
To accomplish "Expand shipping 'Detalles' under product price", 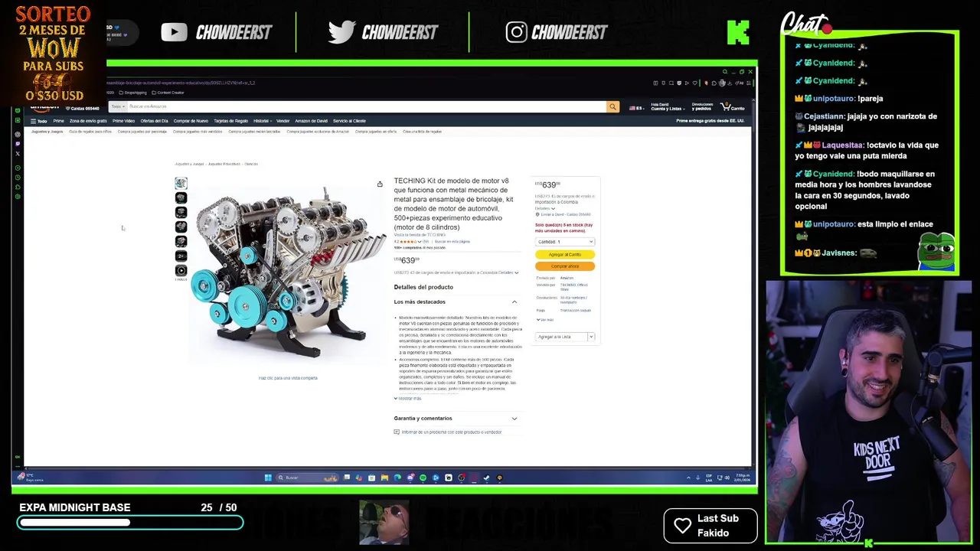I will coord(508,272).
